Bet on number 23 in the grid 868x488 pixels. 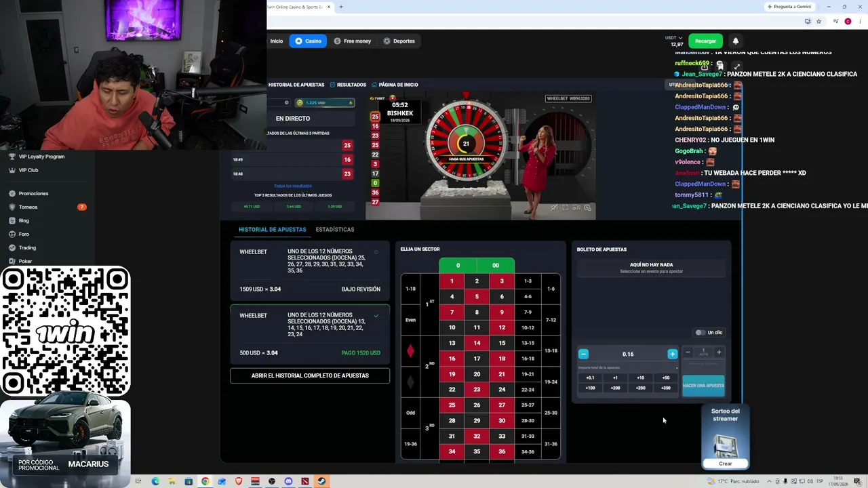[477, 390]
